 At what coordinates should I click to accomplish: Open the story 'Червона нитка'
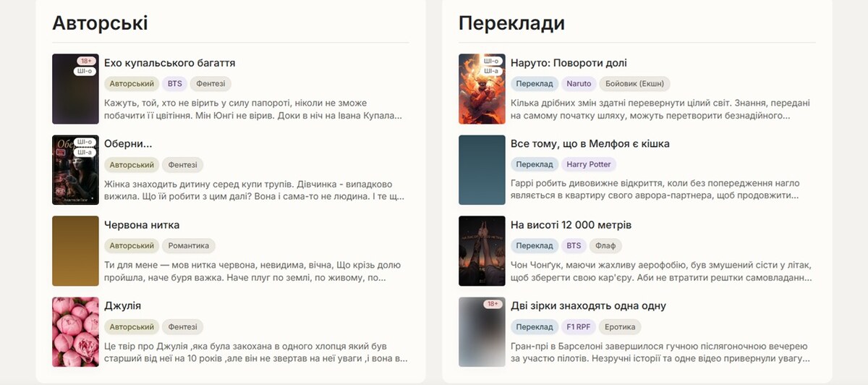click(x=142, y=225)
